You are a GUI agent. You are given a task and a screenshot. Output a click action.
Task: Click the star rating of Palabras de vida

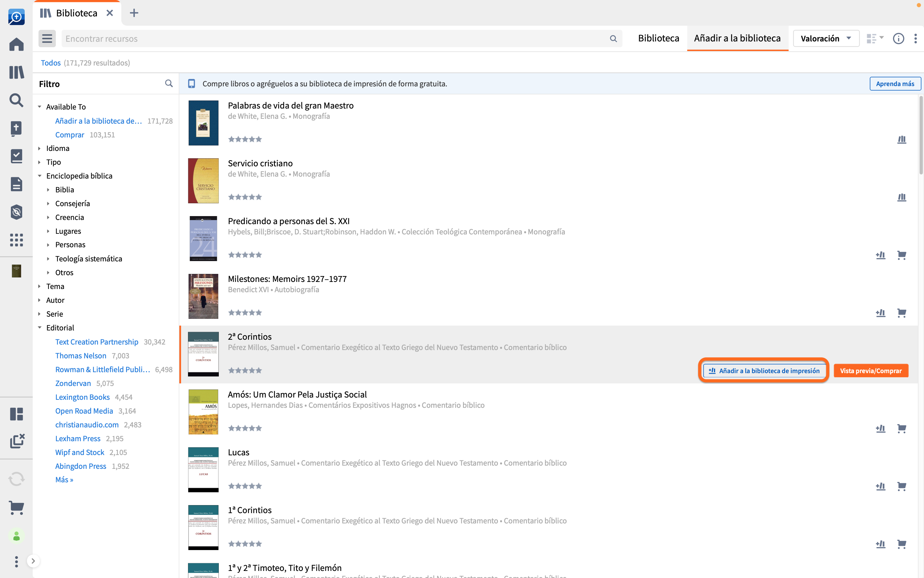[245, 139]
